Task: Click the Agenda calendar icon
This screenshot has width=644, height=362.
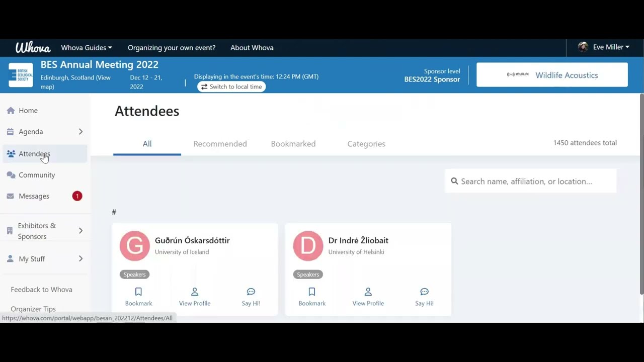Action: 11,132
